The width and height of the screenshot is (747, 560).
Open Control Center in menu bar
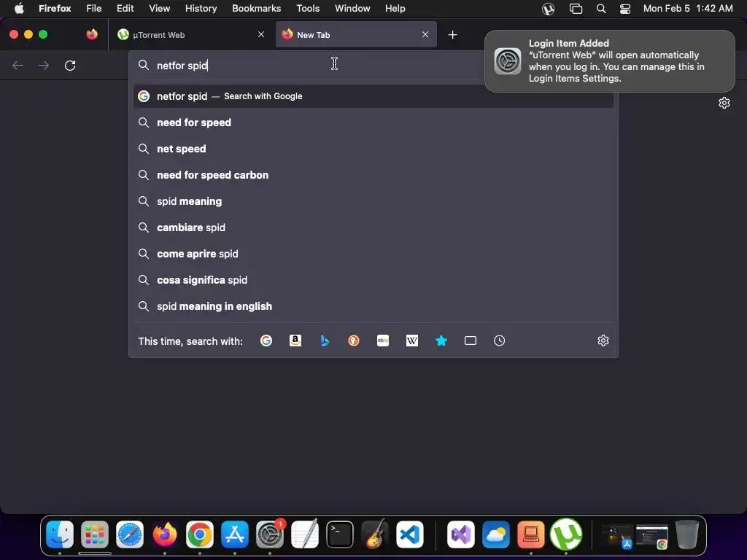(625, 9)
